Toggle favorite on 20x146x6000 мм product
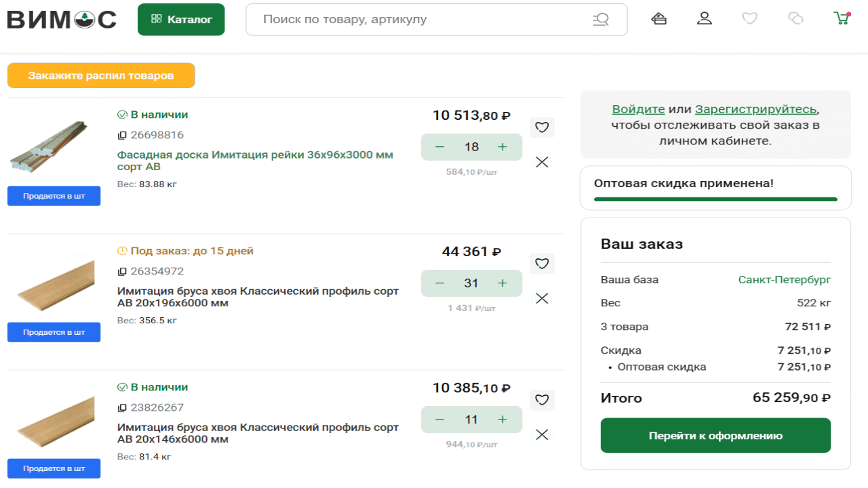Image resolution: width=868 pixels, height=488 pixels. pyautogui.click(x=542, y=400)
